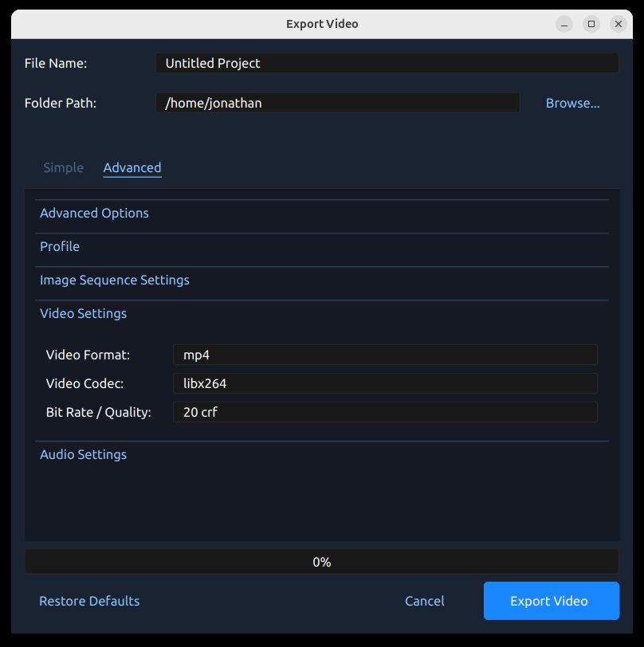Image resolution: width=644 pixels, height=647 pixels.
Task: Maximize the Export Video window
Action: coord(591,24)
